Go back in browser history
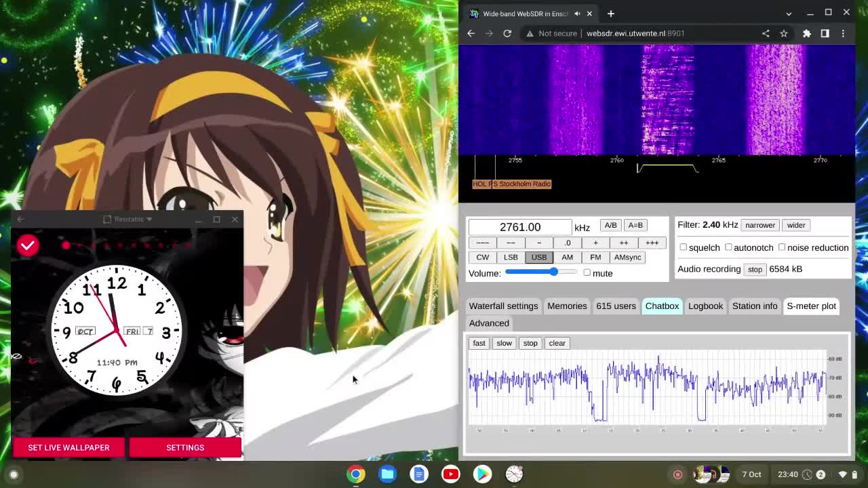Viewport: 868px width, 488px height. pyautogui.click(x=471, y=33)
